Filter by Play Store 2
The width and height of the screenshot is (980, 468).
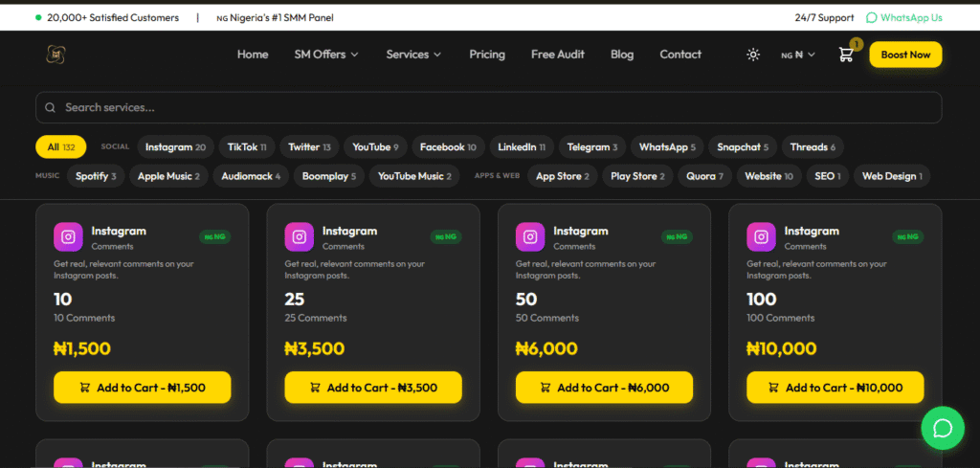point(637,176)
